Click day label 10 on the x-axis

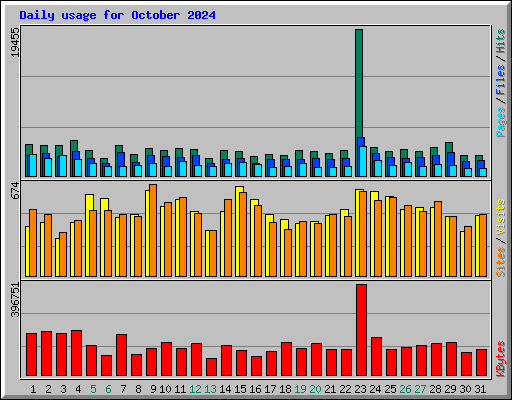coord(165,389)
